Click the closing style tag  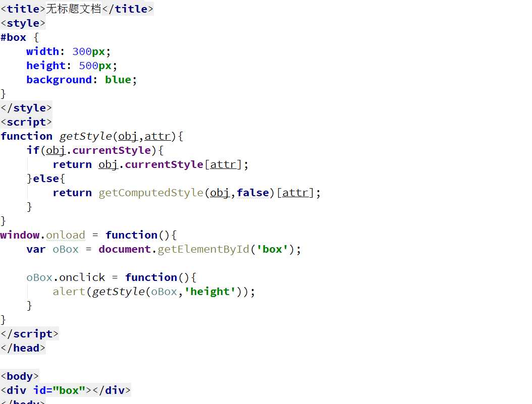coord(26,108)
